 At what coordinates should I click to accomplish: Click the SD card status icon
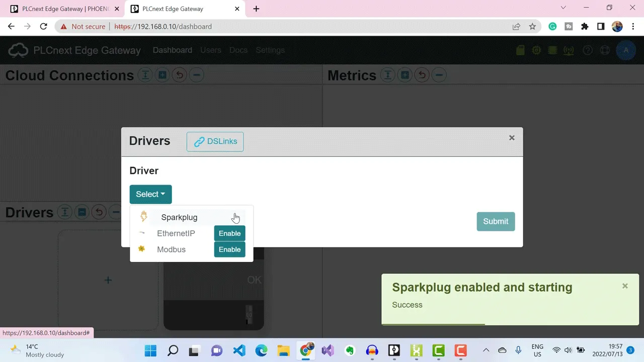521,50
